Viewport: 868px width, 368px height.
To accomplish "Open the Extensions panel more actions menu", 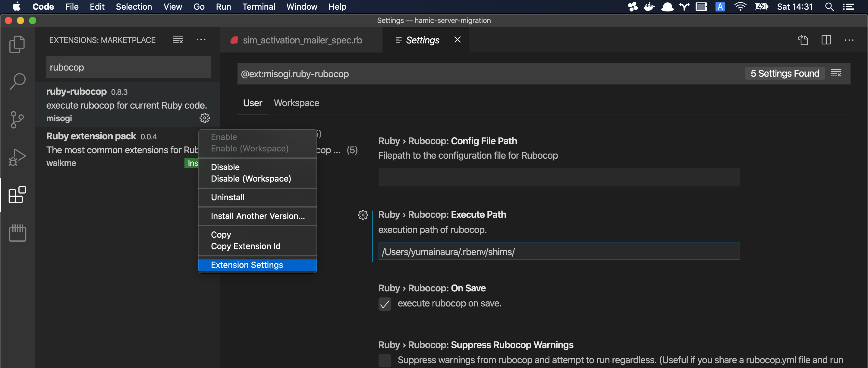I will 201,40.
